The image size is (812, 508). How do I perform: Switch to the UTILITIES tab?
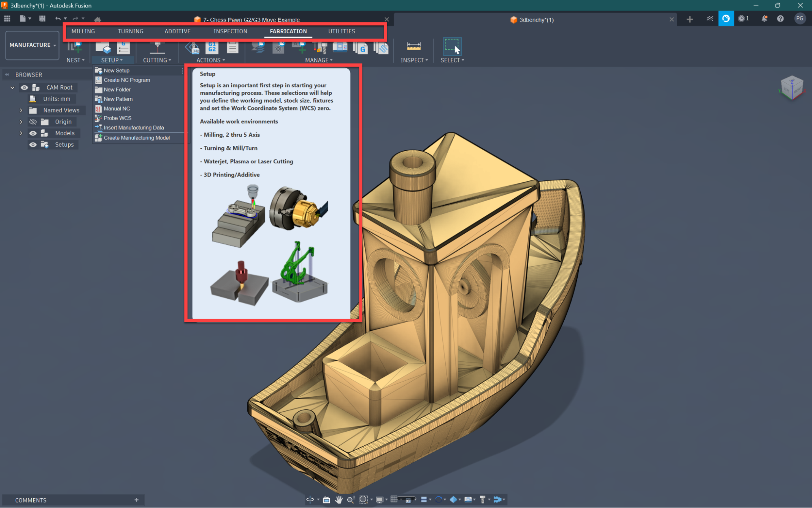(342, 31)
